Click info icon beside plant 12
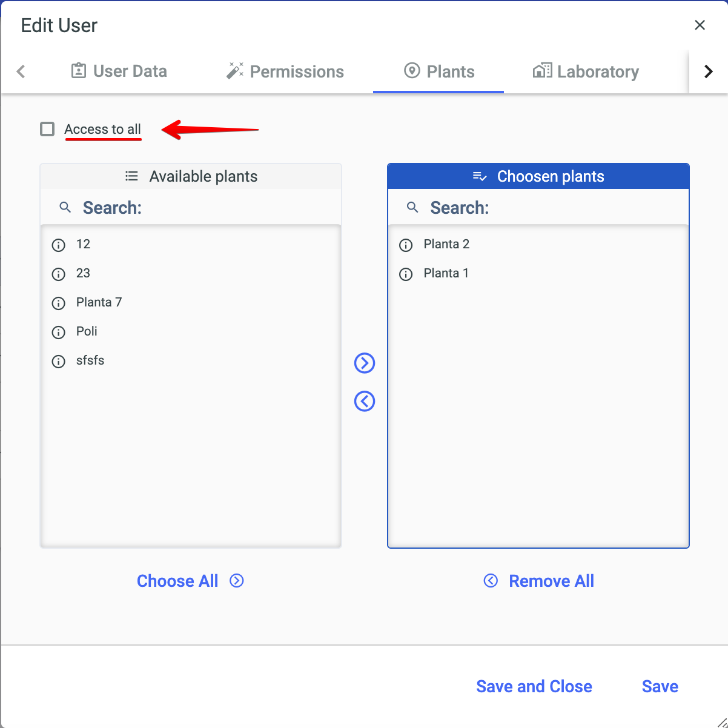 (59, 245)
